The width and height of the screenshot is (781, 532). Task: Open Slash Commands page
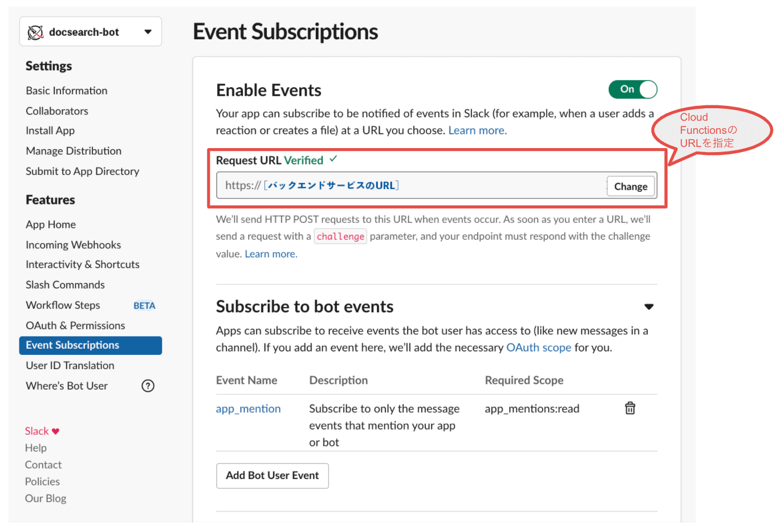(66, 285)
